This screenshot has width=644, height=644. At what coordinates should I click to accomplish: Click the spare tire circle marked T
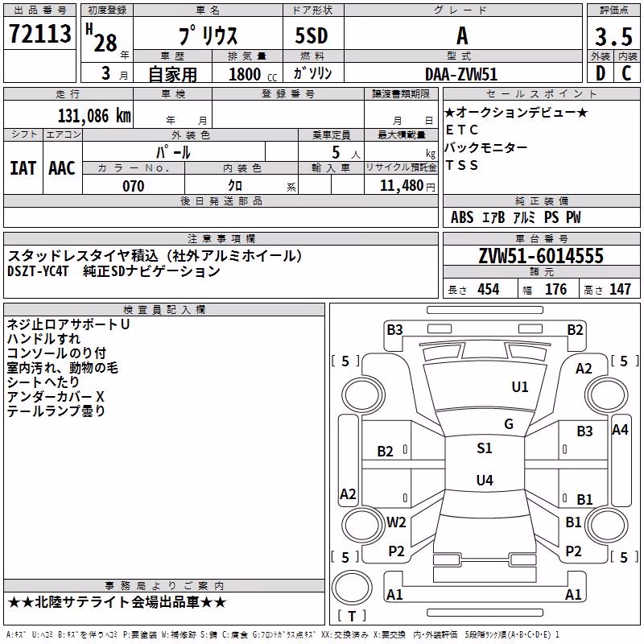pos(352,588)
